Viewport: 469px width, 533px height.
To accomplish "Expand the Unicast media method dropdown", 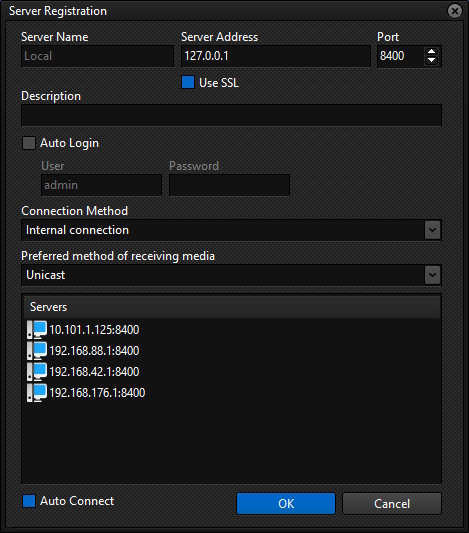I will pos(432,275).
